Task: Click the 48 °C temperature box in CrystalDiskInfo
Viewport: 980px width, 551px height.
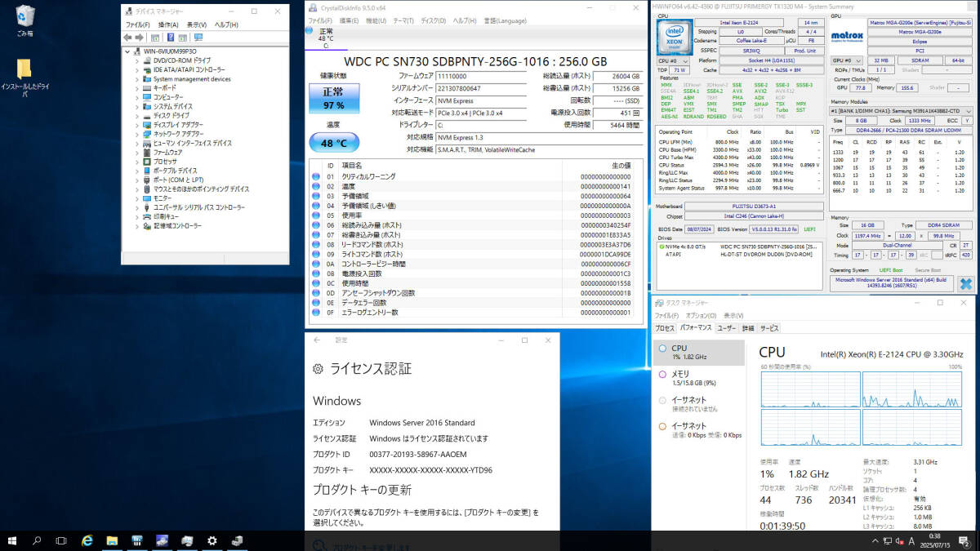Action: coord(333,143)
